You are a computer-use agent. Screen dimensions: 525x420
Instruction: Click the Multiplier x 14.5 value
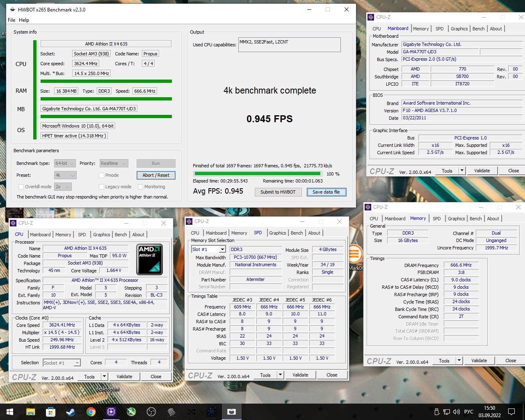coord(62,333)
